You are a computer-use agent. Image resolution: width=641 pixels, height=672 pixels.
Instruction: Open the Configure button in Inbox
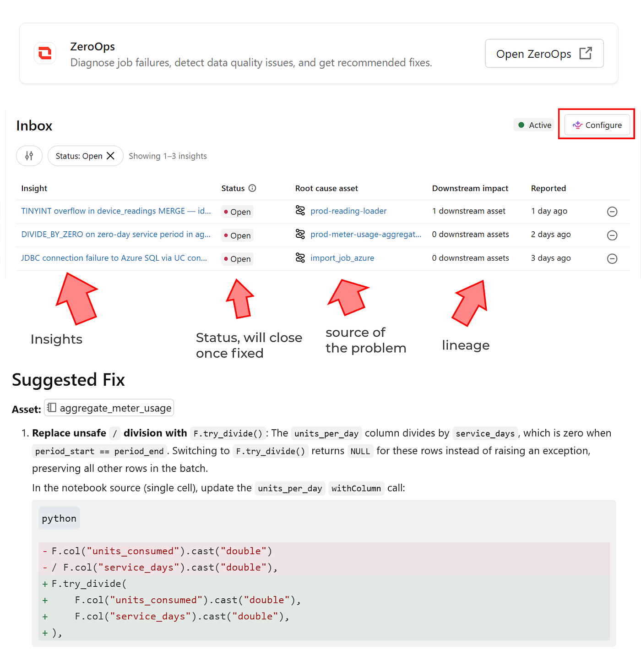pyautogui.click(x=597, y=125)
